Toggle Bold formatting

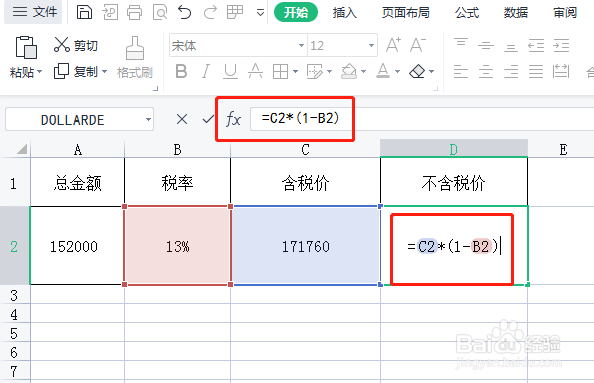[x=181, y=71]
